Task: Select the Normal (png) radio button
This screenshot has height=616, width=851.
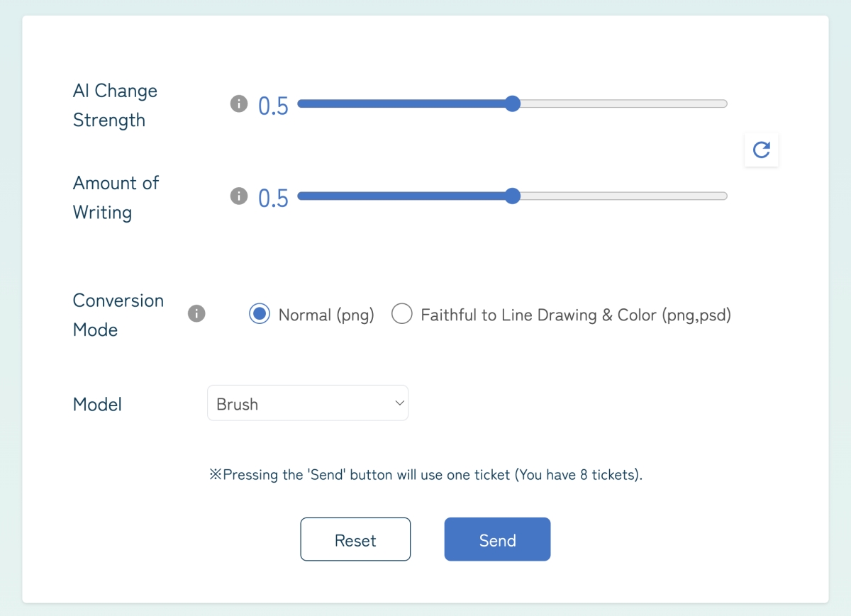Action: (260, 314)
